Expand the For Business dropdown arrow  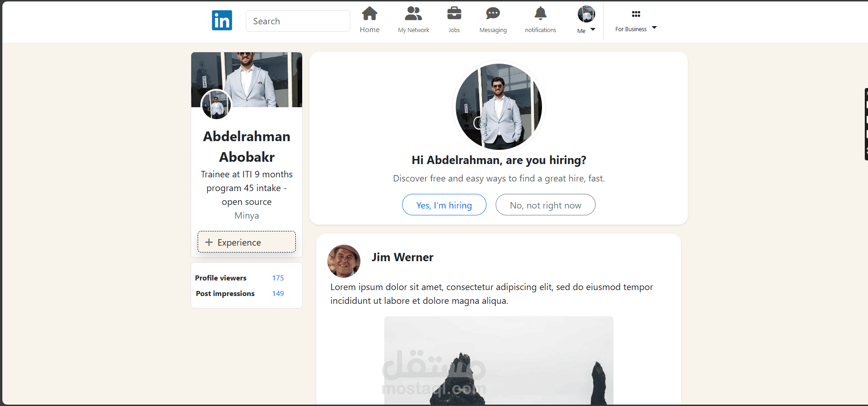(x=654, y=27)
